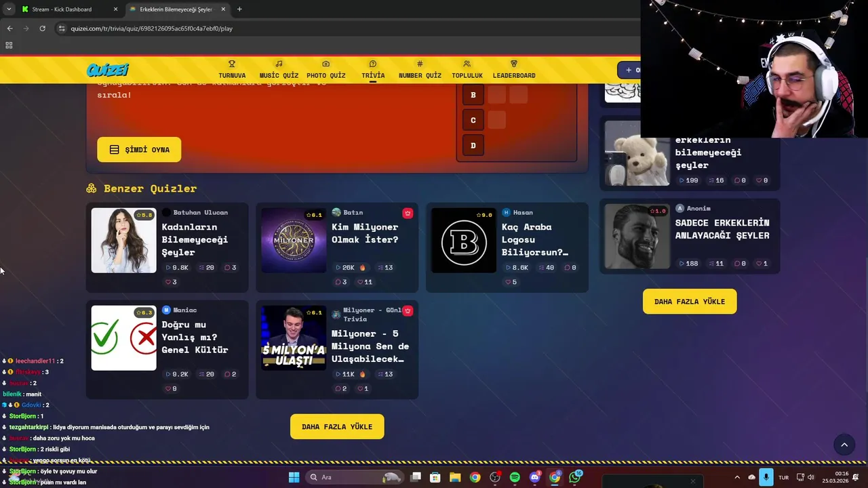Open the Windows Start menu
868x488 pixels.
[294, 477]
